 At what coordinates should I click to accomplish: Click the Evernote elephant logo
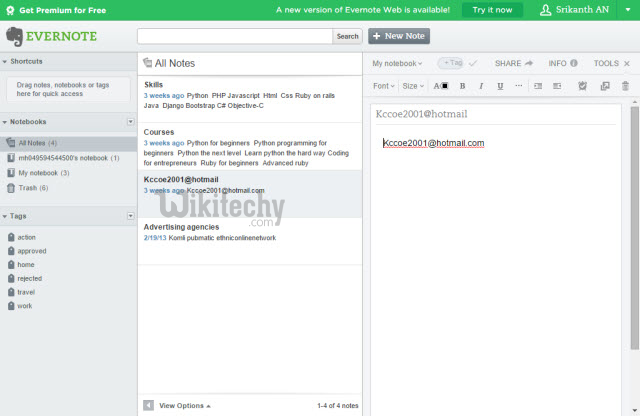(14, 36)
